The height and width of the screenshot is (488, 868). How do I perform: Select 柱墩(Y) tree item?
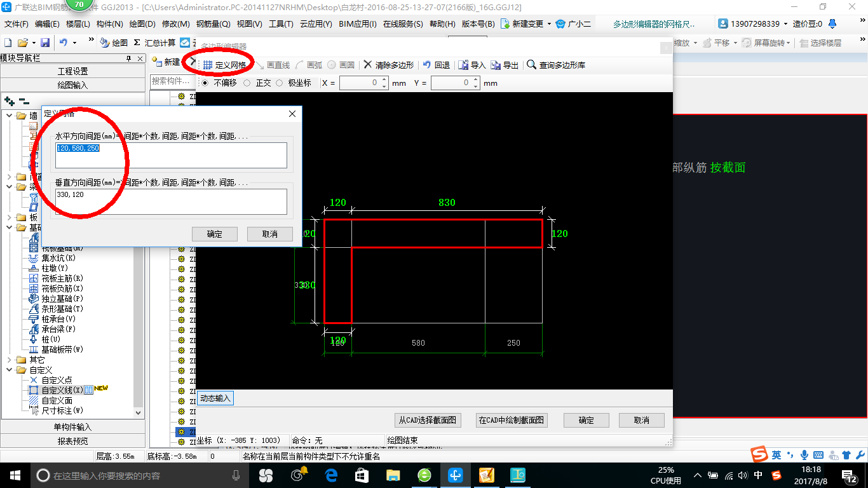point(50,268)
